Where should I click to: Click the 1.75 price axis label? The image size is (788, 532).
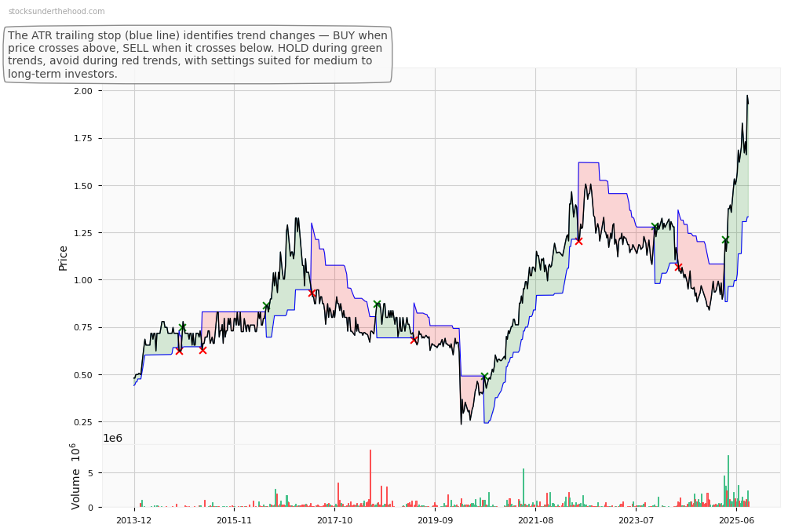coord(83,138)
